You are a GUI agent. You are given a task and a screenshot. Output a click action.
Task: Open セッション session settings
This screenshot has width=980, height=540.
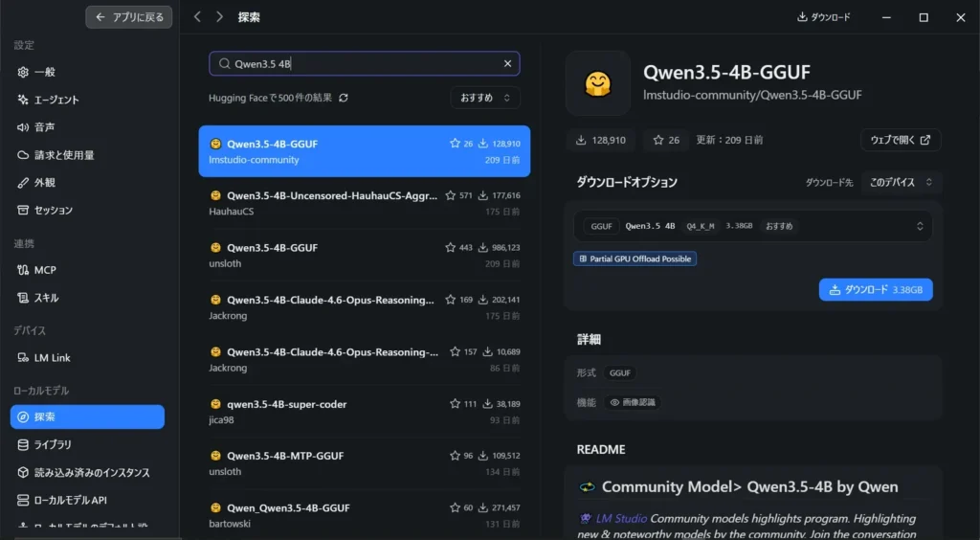tap(87, 210)
